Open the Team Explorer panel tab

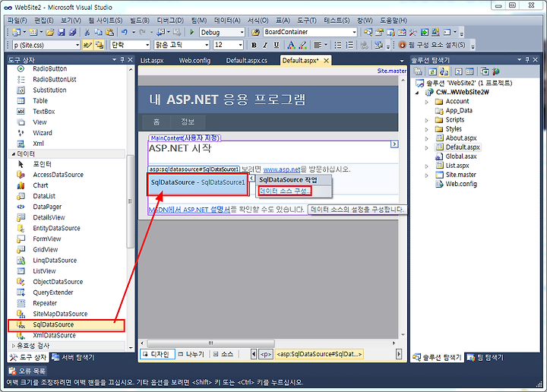[485, 358]
